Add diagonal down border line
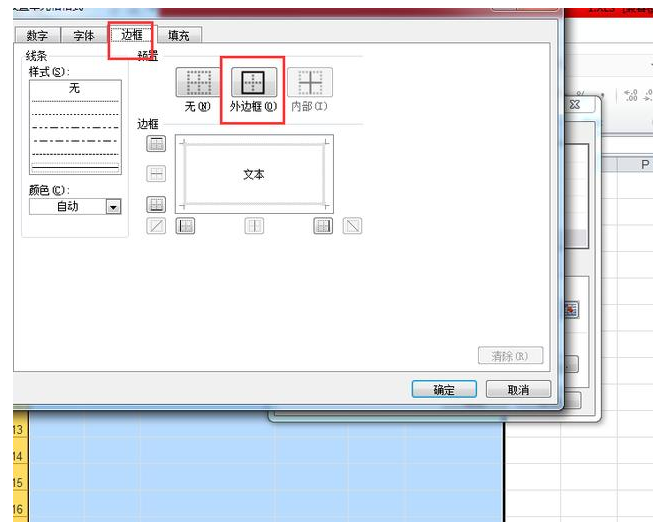This screenshot has height=522, width=662. click(352, 226)
